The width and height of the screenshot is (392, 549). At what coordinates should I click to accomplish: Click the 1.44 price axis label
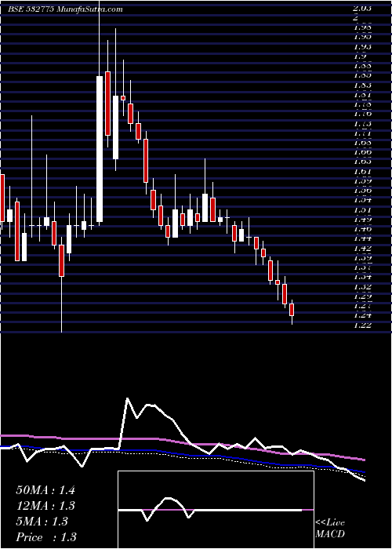tap(362, 238)
